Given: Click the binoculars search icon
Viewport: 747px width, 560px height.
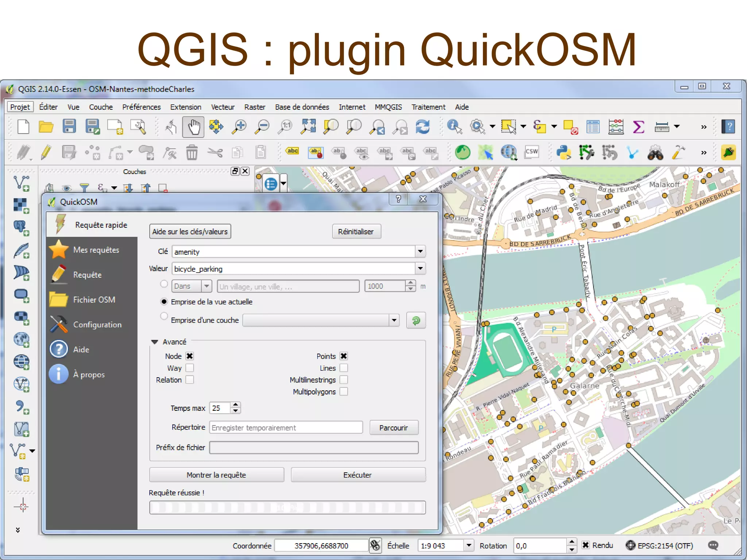Looking at the screenshot, I should click(x=655, y=153).
